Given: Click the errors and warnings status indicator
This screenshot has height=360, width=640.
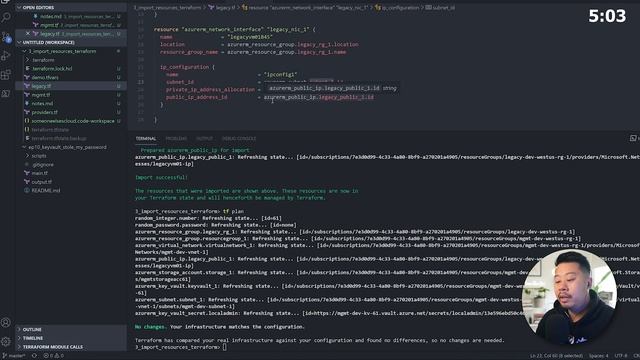Looking at the screenshot, I should coord(53,356).
